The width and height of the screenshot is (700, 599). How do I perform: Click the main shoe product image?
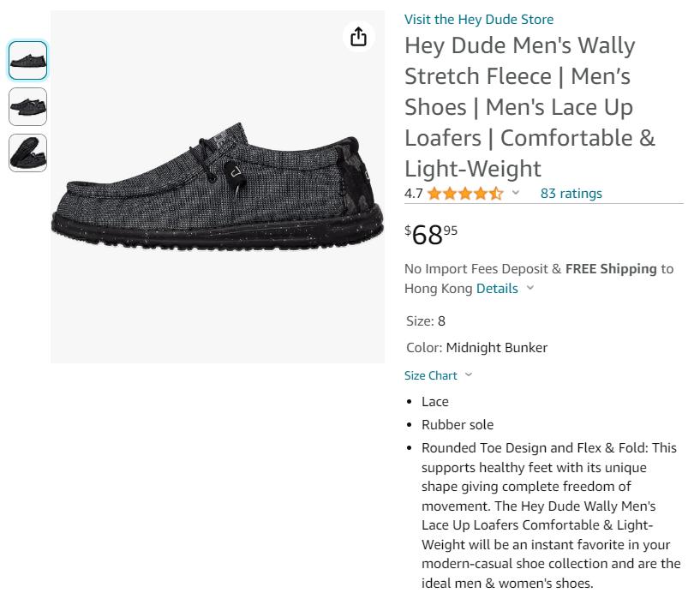pyautogui.click(x=218, y=187)
